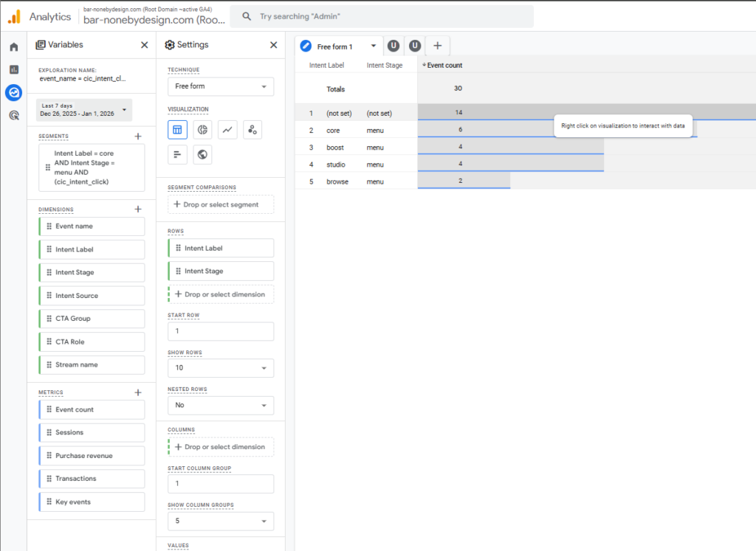Viewport: 756px width, 551px height.
Task: Sort by Event count column header
Action: click(x=444, y=66)
